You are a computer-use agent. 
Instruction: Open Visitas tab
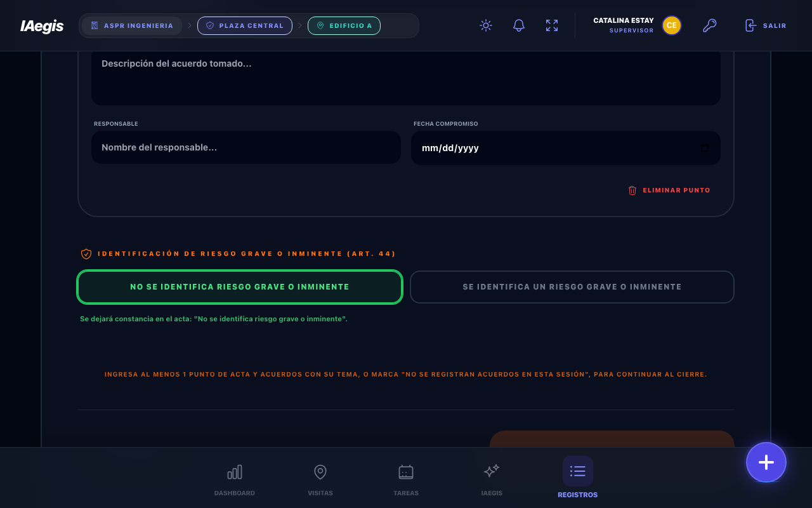pyautogui.click(x=320, y=481)
